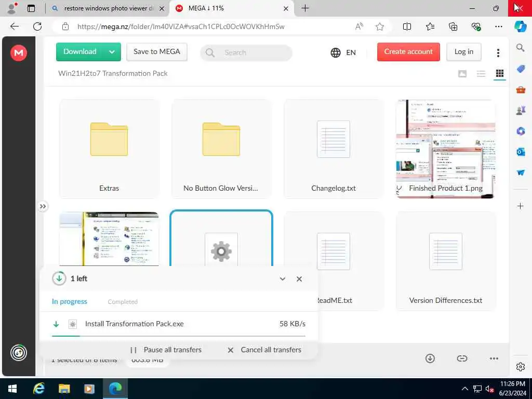Click the download progress bar

pyautogui.click(x=179, y=336)
